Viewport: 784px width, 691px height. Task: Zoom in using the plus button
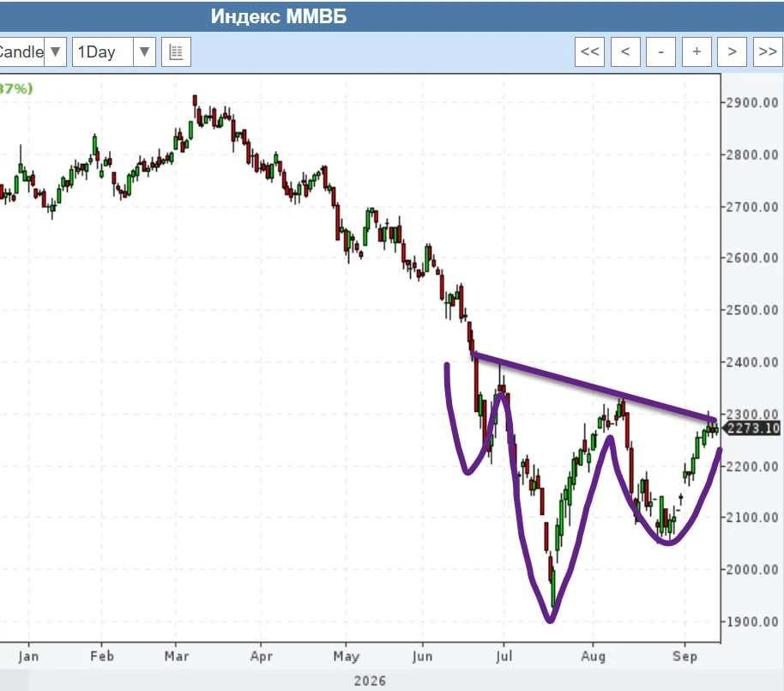coord(697,52)
